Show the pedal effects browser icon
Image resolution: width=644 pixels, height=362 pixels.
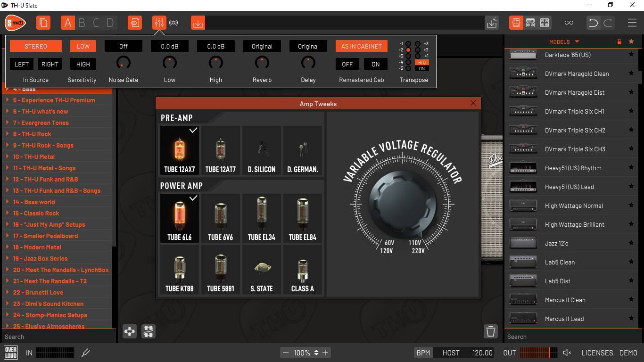(x=530, y=23)
